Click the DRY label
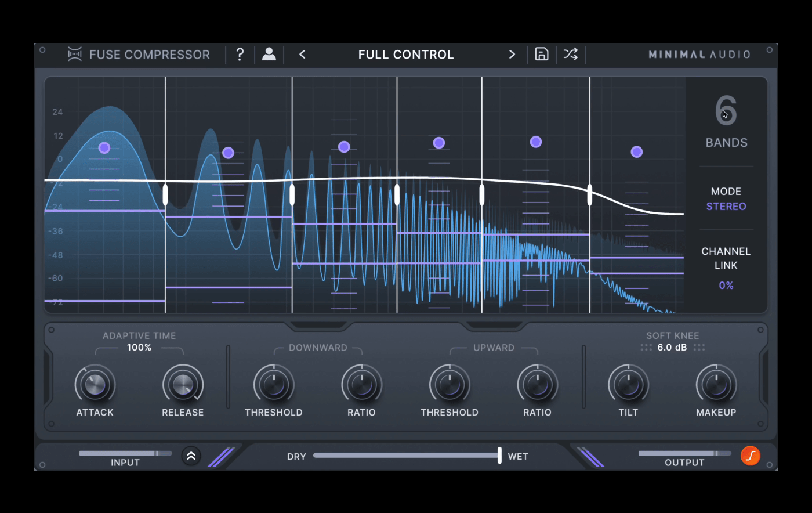Image resolution: width=812 pixels, height=513 pixels. [296, 457]
